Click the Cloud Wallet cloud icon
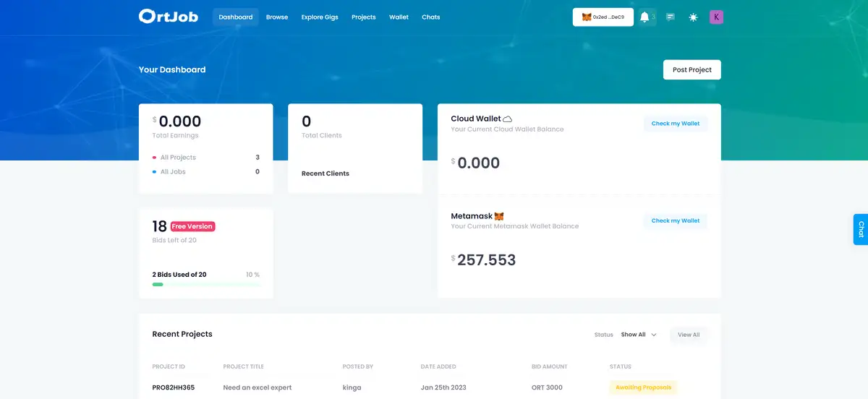This screenshot has height=399, width=868. 508,119
